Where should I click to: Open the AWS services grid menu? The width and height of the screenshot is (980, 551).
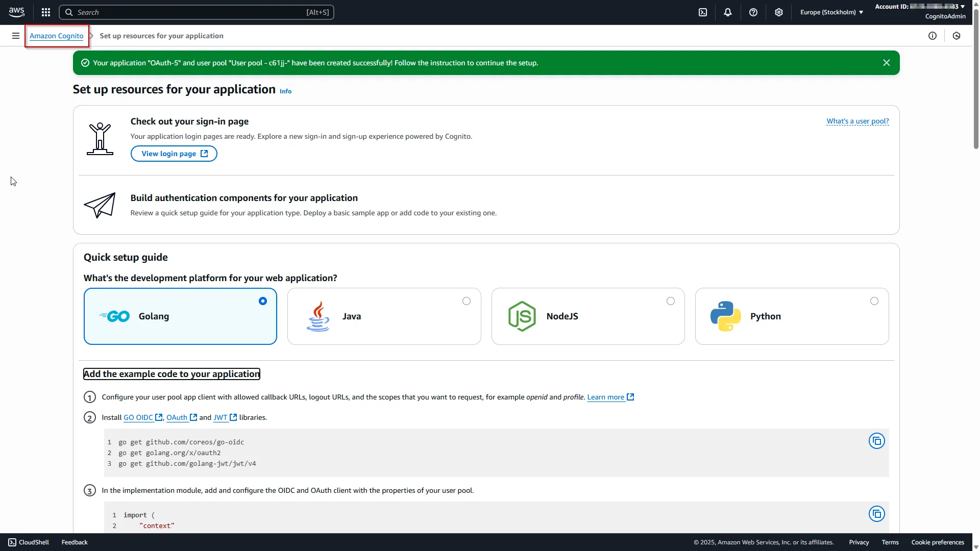[46, 12]
